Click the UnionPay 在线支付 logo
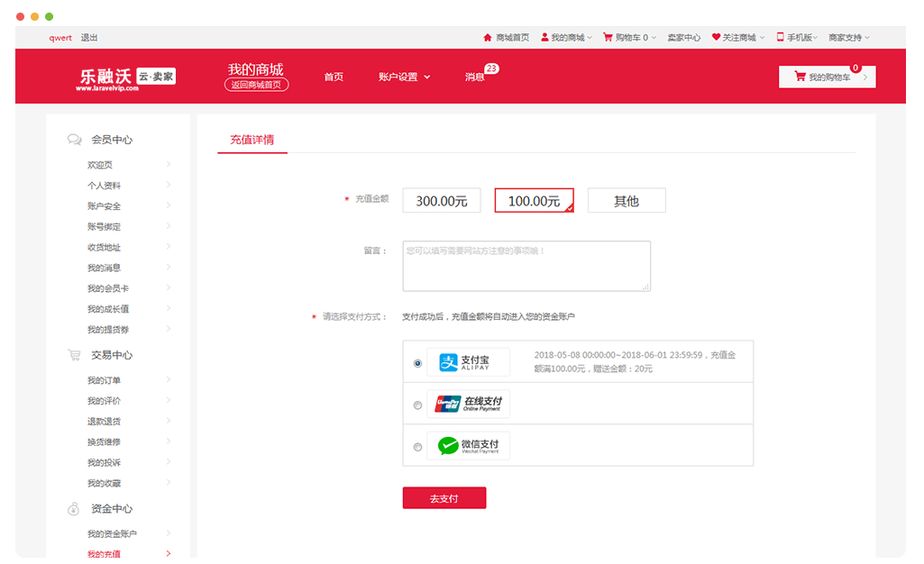 point(468,404)
